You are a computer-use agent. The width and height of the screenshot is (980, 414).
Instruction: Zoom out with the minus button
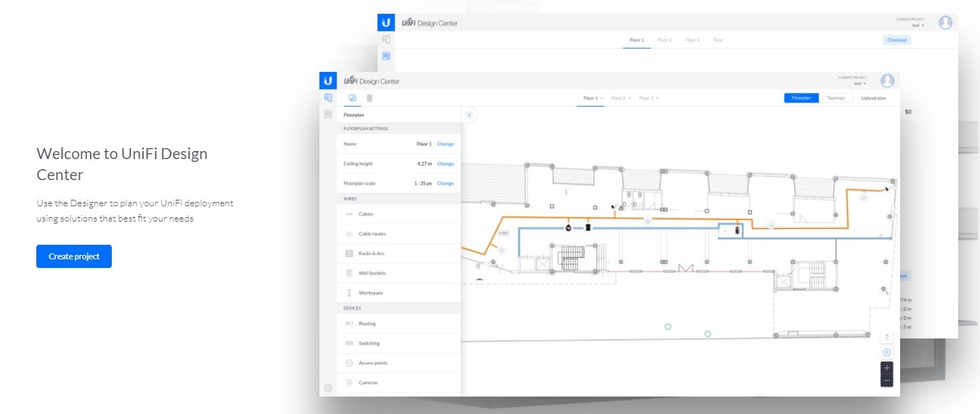(x=886, y=381)
